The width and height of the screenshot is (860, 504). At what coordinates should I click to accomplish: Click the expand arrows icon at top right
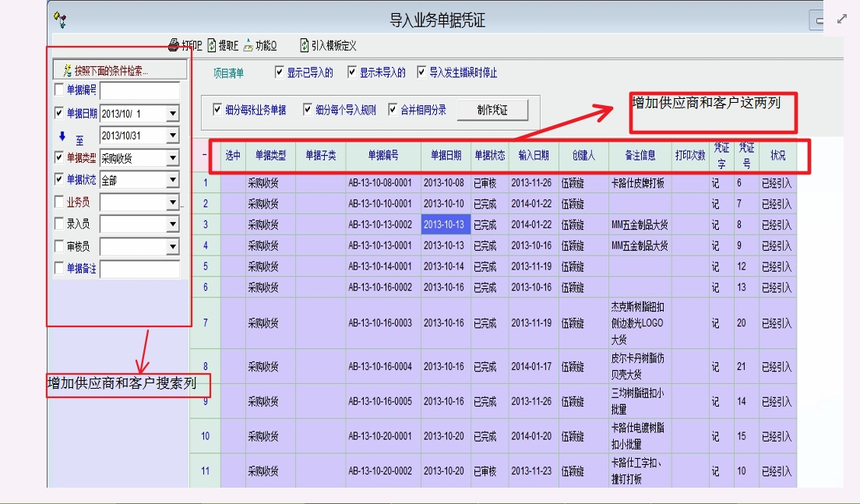[841, 19]
